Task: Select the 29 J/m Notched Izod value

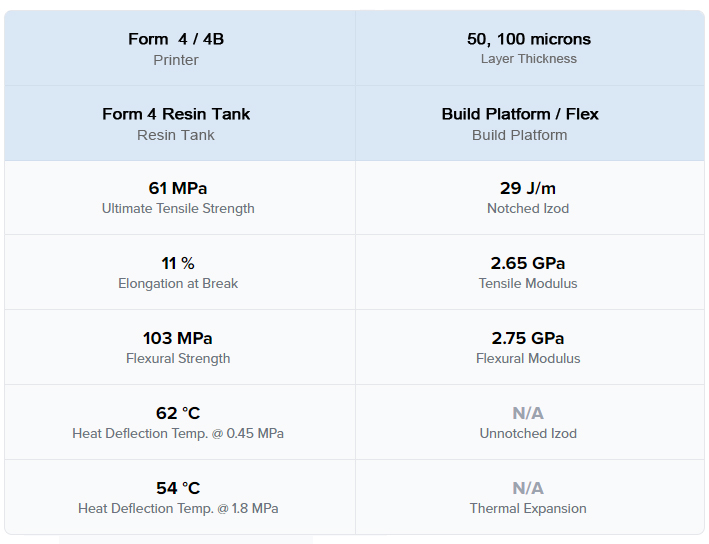Action: click(528, 188)
